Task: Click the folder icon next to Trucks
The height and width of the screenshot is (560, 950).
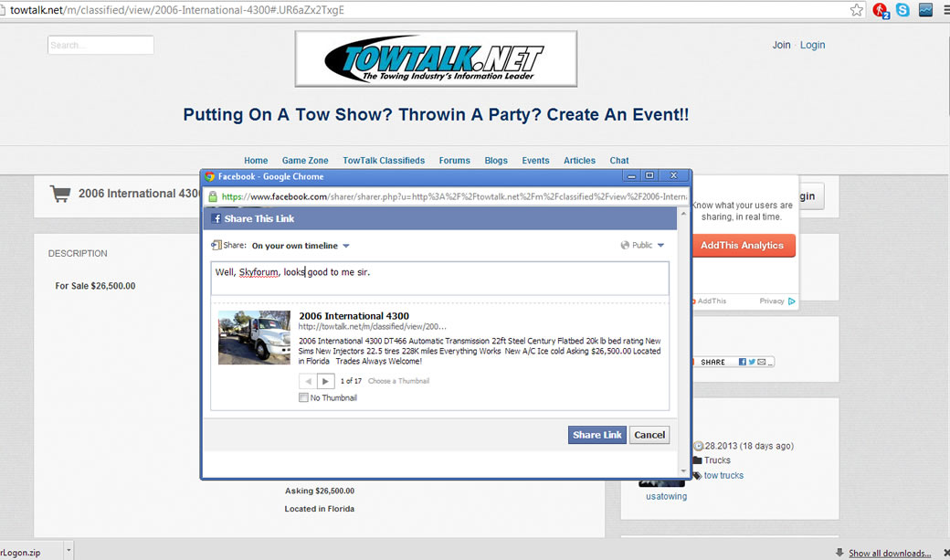Action: [697, 460]
